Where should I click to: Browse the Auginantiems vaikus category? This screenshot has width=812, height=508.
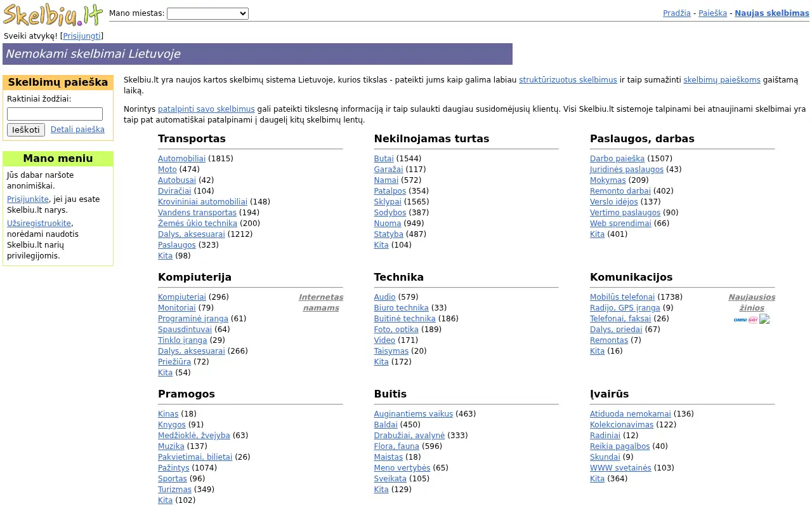click(x=414, y=414)
